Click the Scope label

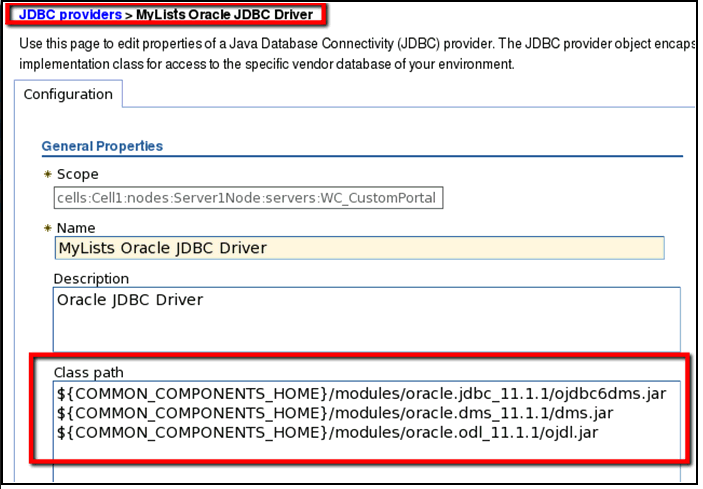[78, 174]
